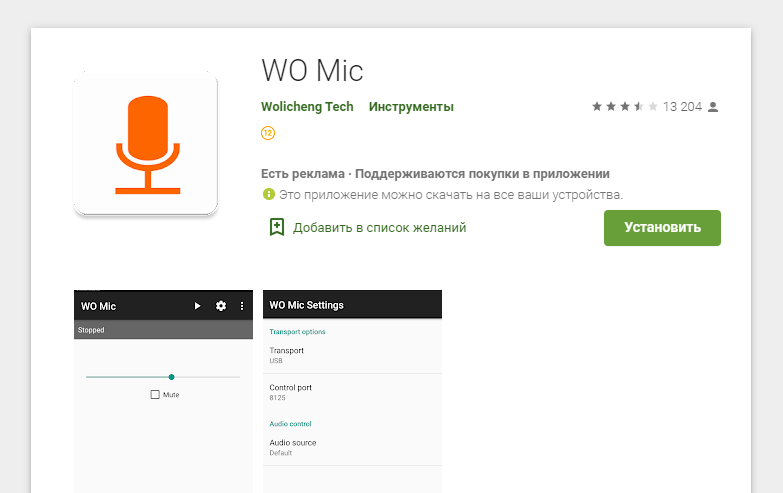Click the Control port 8125 row
This screenshot has width=783, height=493.
point(353,392)
